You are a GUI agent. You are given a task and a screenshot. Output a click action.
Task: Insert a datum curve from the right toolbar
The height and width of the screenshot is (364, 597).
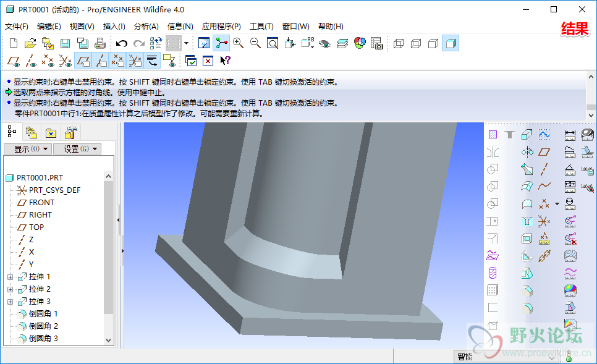[x=544, y=186]
